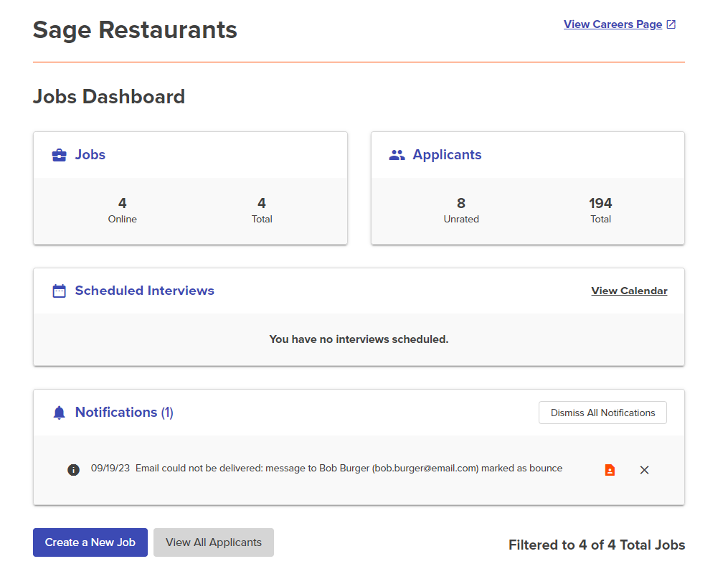Screen dimensions: 728x574
Task: Open the Jobs card heading
Action: click(90, 155)
